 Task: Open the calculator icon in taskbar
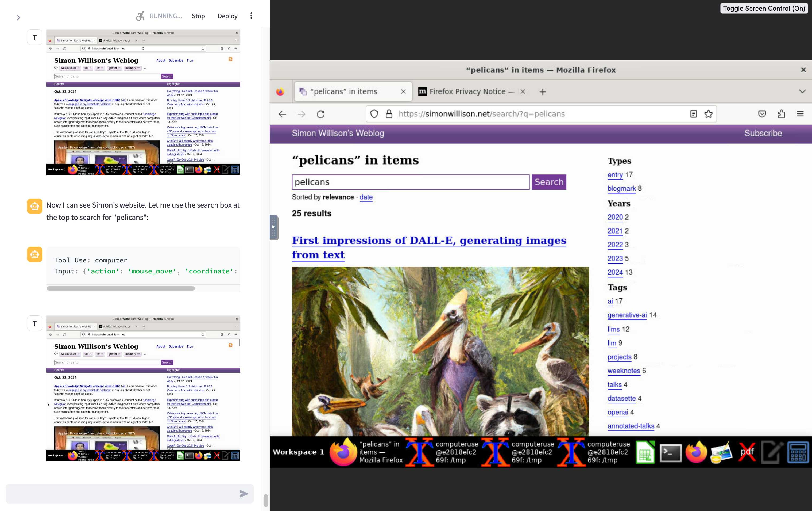(798, 452)
